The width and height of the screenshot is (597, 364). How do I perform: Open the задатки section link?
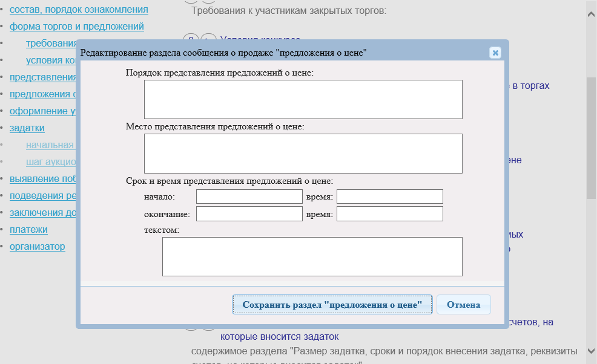point(27,128)
